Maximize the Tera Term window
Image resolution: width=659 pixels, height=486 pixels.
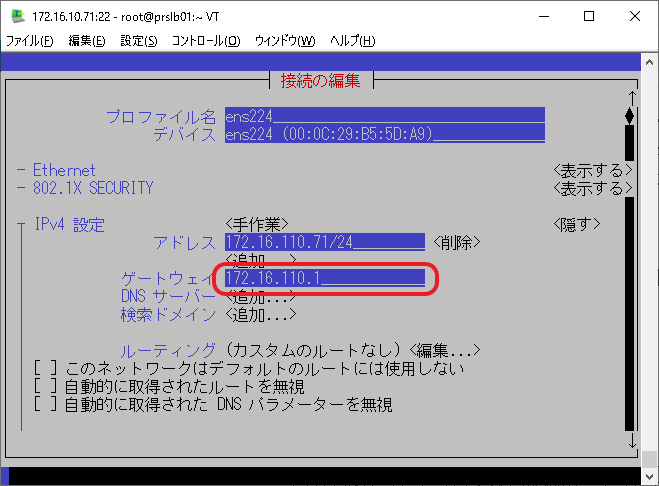coord(589,16)
